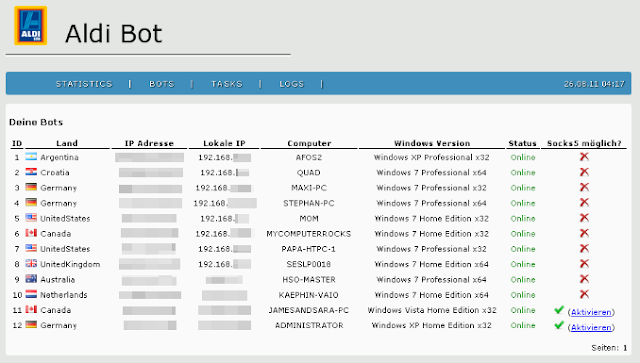Click the ID column header
The image size is (640, 363).
coord(17,143)
